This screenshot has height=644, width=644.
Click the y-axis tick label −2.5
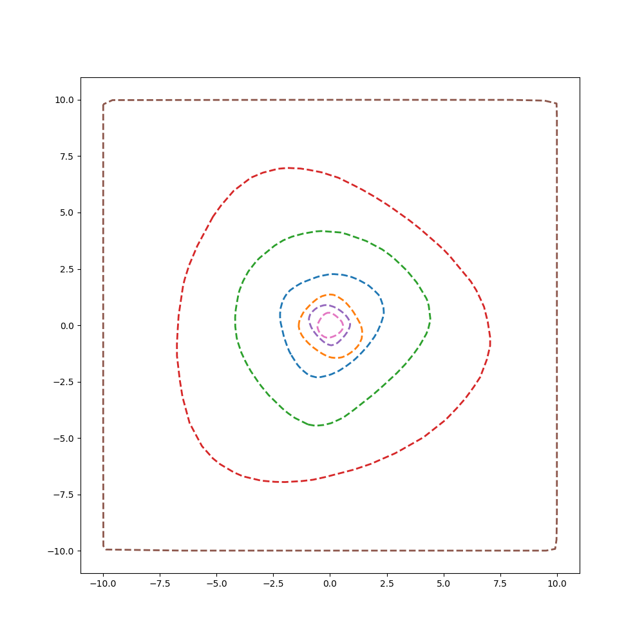tap(64, 382)
